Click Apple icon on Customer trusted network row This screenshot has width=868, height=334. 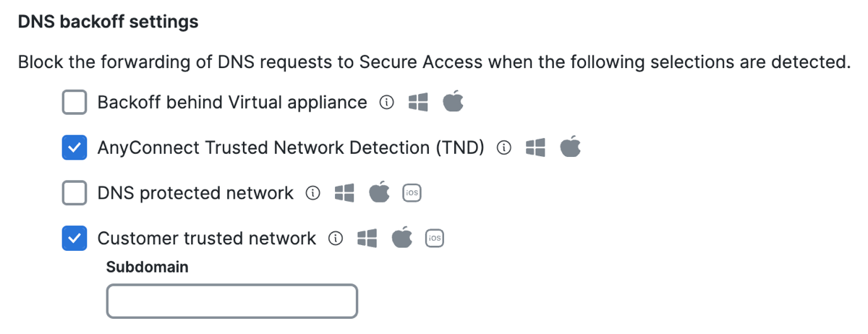click(x=402, y=237)
